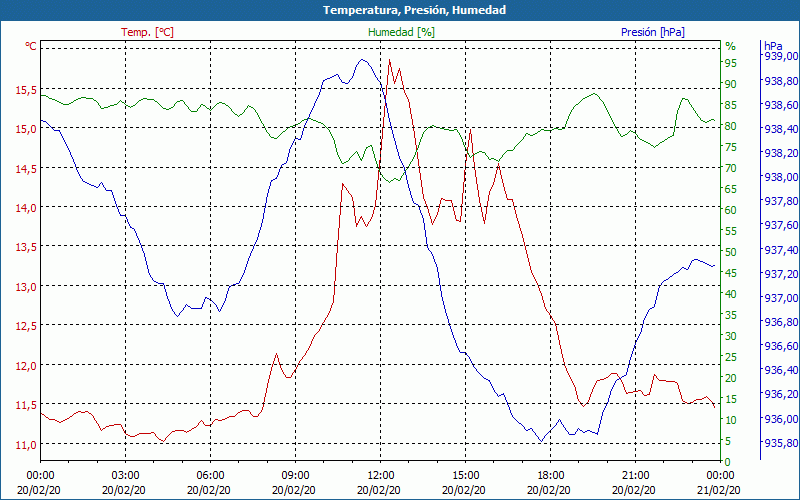
Task: Click the 'hPa' pressure axis unit label
Action: click(773, 46)
